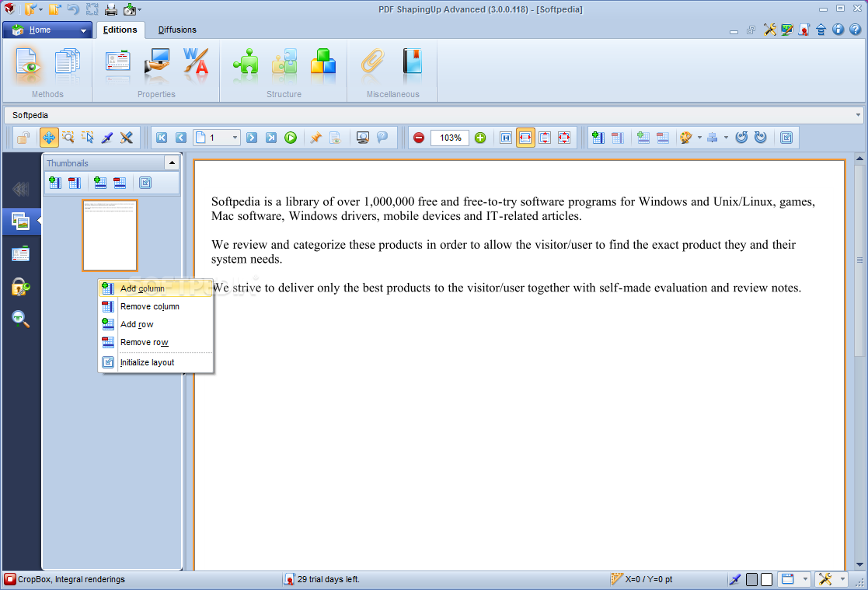Toggle the move/pan tool
This screenshot has width=868, height=590.
tap(49, 138)
